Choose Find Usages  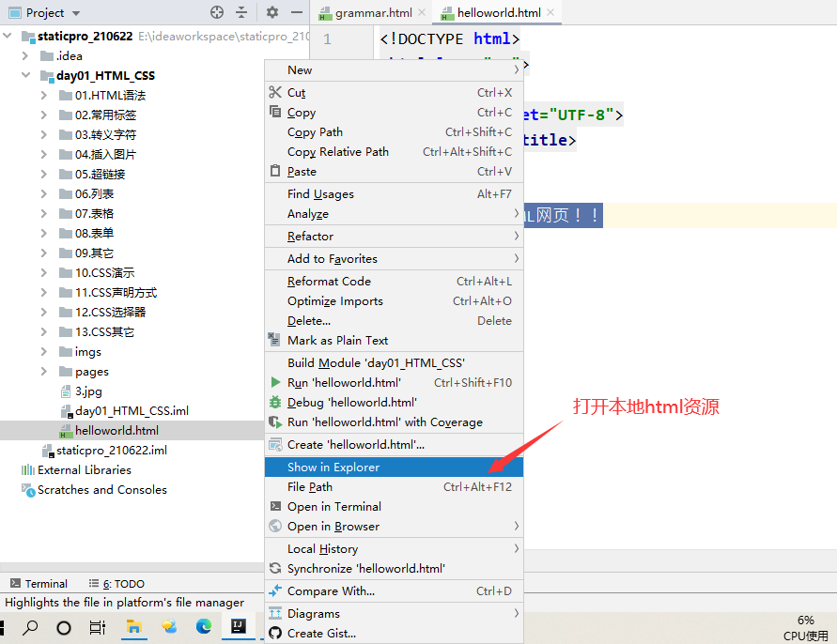394,193
